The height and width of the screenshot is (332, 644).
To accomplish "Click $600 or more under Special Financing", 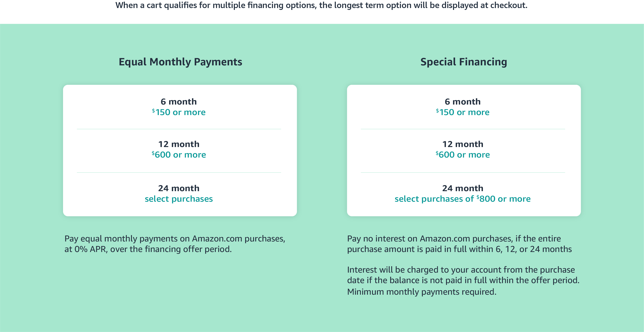I will (463, 155).
